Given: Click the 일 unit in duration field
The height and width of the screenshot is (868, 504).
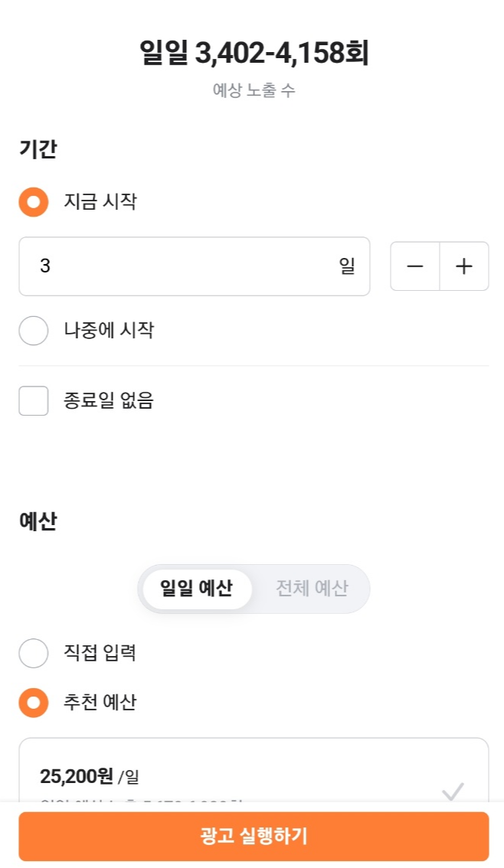Looking at the screenshot, I should coord(347,266).
